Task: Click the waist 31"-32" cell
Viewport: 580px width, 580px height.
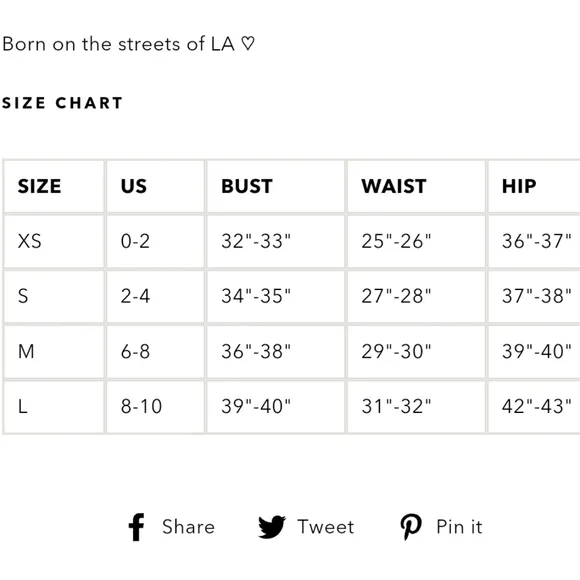Action: click(x=416, y=407)
